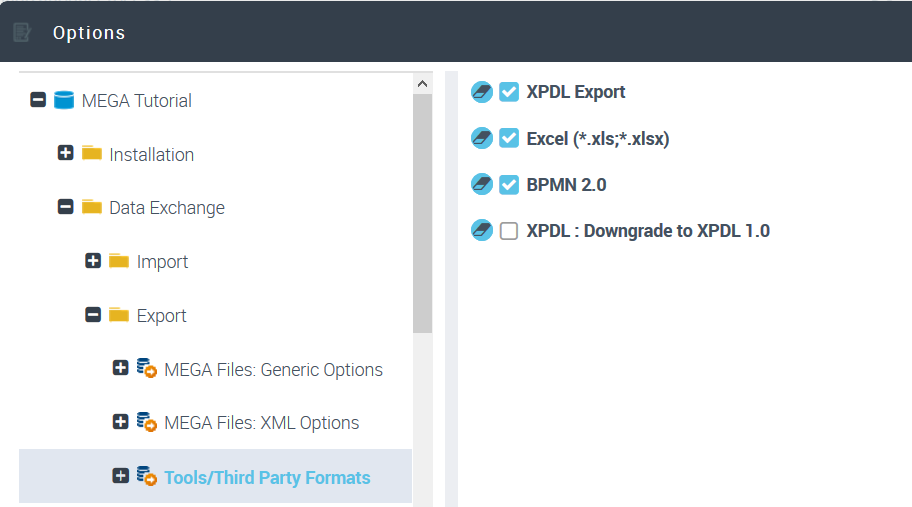The image size is (912, 507).
Task: Click the MEGA Files: XML Options icon
Action: tap(147, 422)
